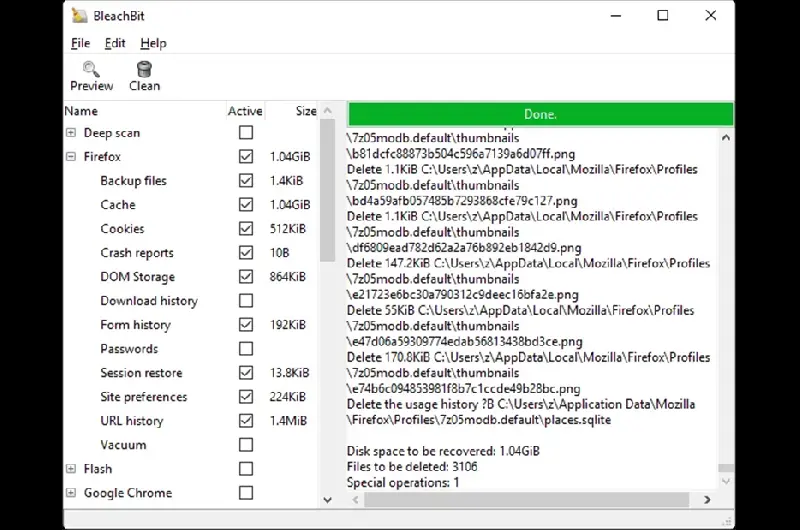Click the Active column header
The width and height of the screenshot is (800, 530).
(245, 111)
